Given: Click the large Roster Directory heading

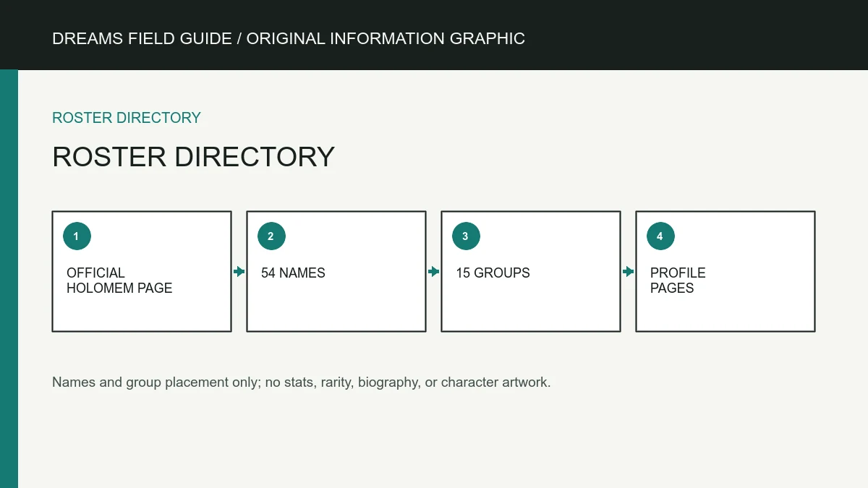Looking at the screenshot, I should (x=194, y=157).
